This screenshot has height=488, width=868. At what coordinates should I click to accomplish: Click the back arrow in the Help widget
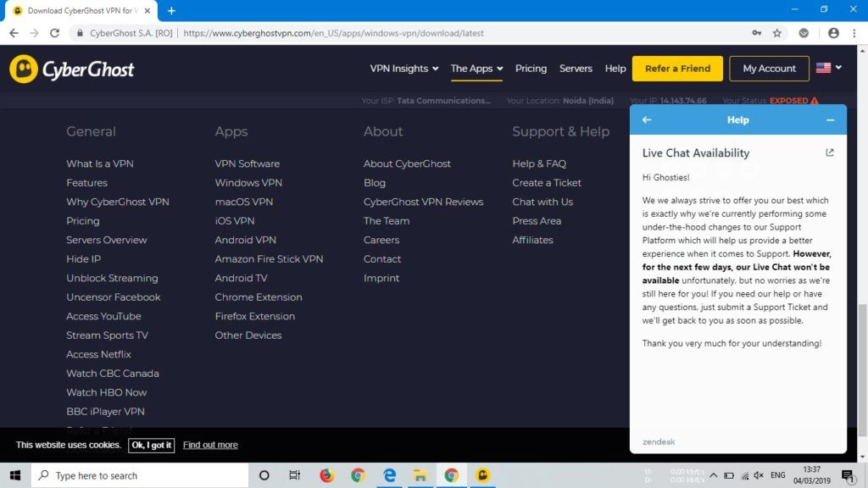[647, 119]
